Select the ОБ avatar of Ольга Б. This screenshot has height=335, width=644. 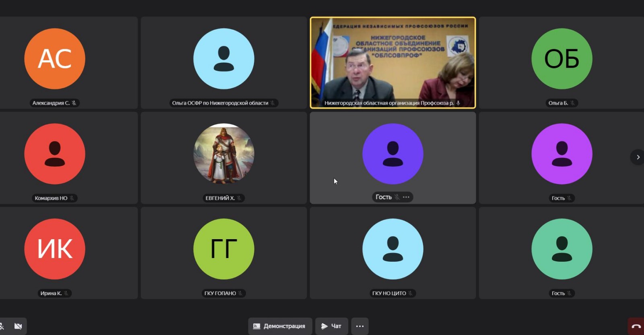[561, 59]
